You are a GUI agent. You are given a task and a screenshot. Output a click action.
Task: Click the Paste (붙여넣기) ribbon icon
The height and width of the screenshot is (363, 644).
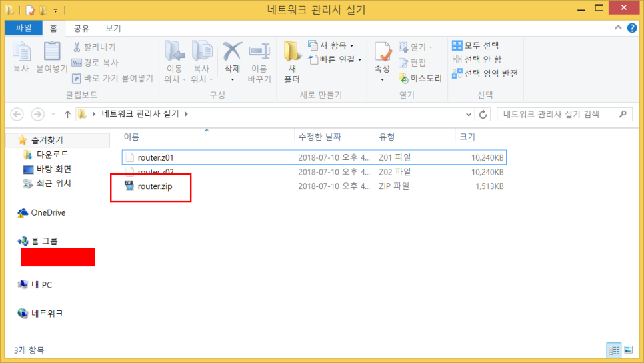point(52,52)
